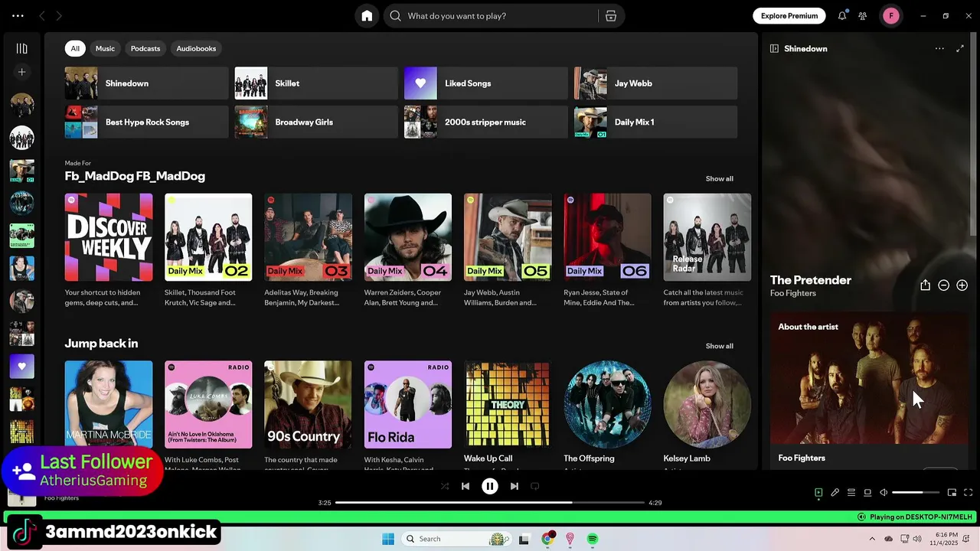The width and height of the screenshot is (980, 551).
Task: Expand the Now Playing view to fullscreen
Action: click(960, 48)
